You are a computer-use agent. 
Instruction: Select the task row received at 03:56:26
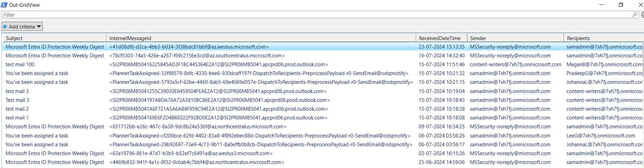[x=323, y=136]
